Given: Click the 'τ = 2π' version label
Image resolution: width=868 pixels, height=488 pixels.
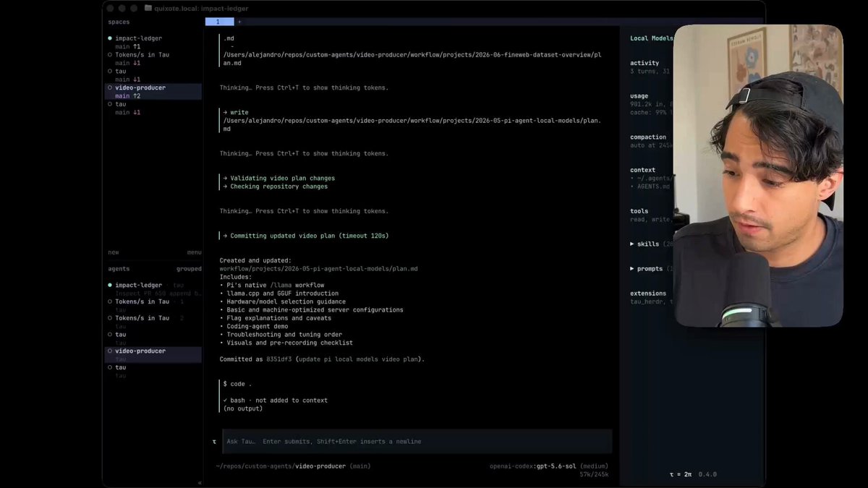Looking at the screenshot, I should click(x=681, y=474).
